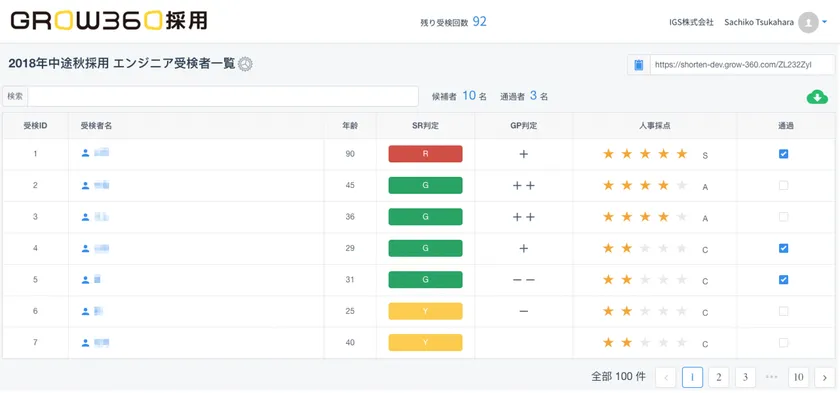Click the user avatar icon
This screenshot has height=393, width=840.
click(808, 22)
